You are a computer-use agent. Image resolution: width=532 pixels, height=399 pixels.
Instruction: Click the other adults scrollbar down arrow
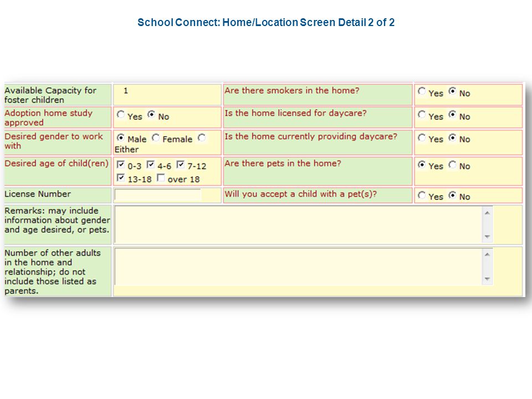click(487, 279)
